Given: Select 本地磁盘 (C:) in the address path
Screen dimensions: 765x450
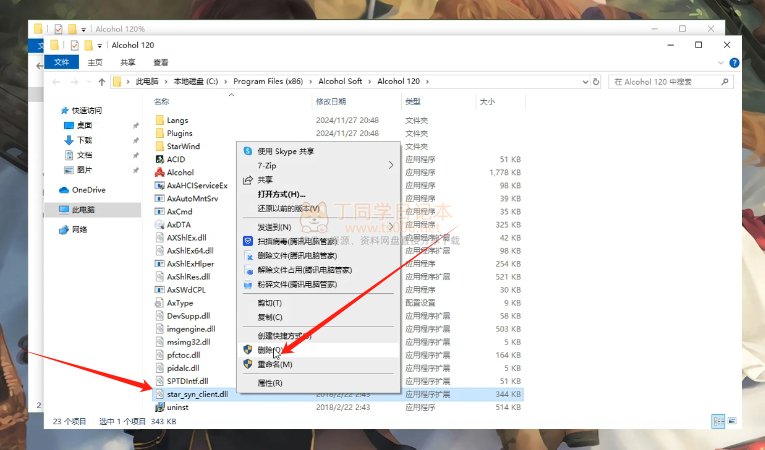Looking at the screenshot, I should click(196, 82).
